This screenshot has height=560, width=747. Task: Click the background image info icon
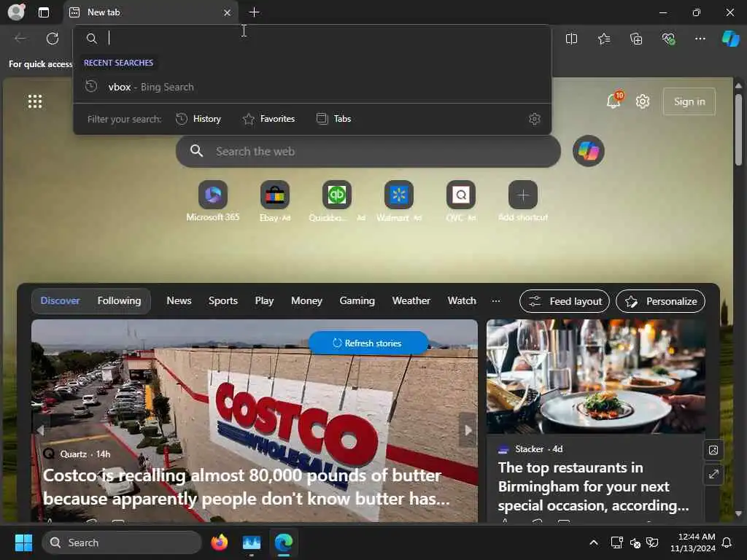(713, 449)
